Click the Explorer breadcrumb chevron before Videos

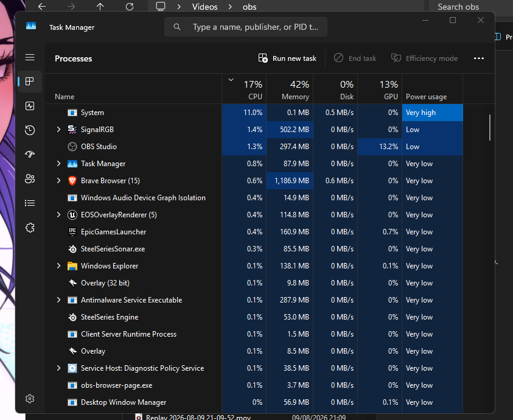[179, 7]
